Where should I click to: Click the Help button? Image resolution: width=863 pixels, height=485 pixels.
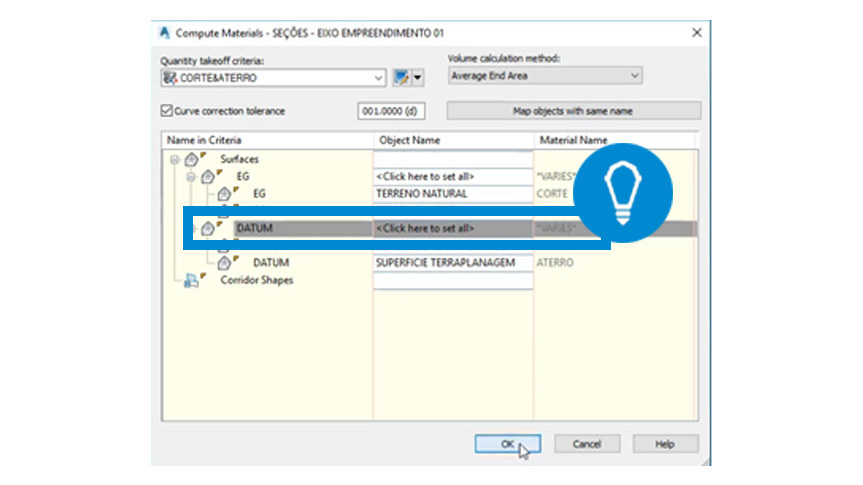point(665,444)
